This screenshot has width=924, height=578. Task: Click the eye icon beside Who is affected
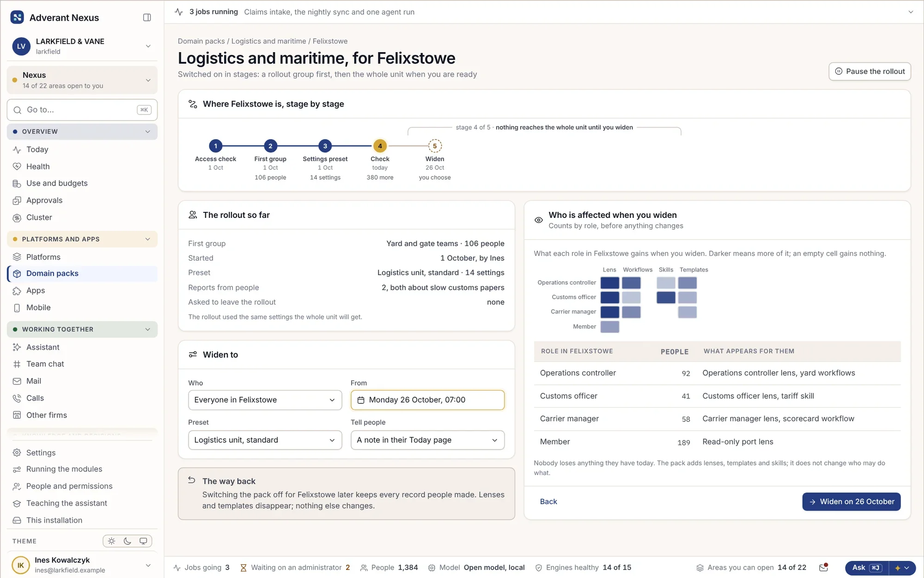point(539,220)
